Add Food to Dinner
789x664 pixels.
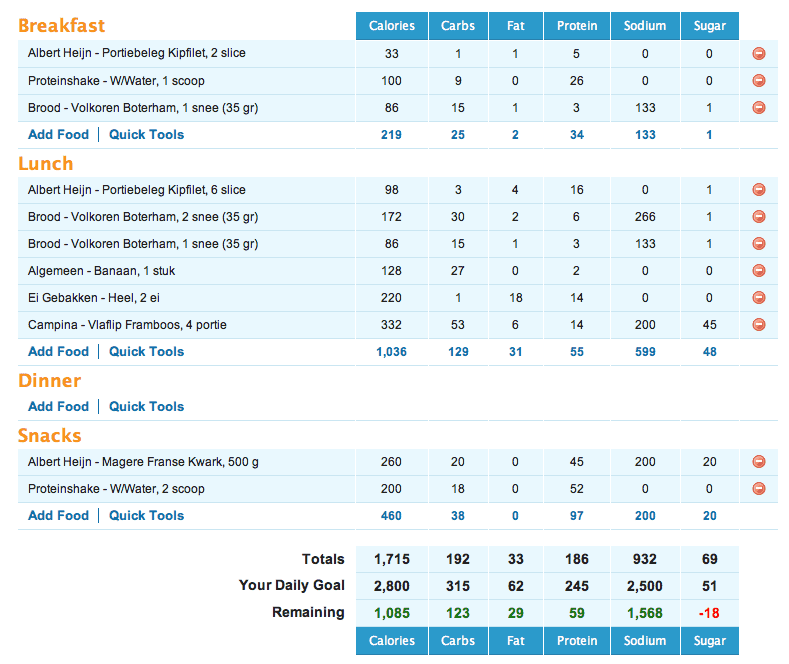click(x=58, y=407)
